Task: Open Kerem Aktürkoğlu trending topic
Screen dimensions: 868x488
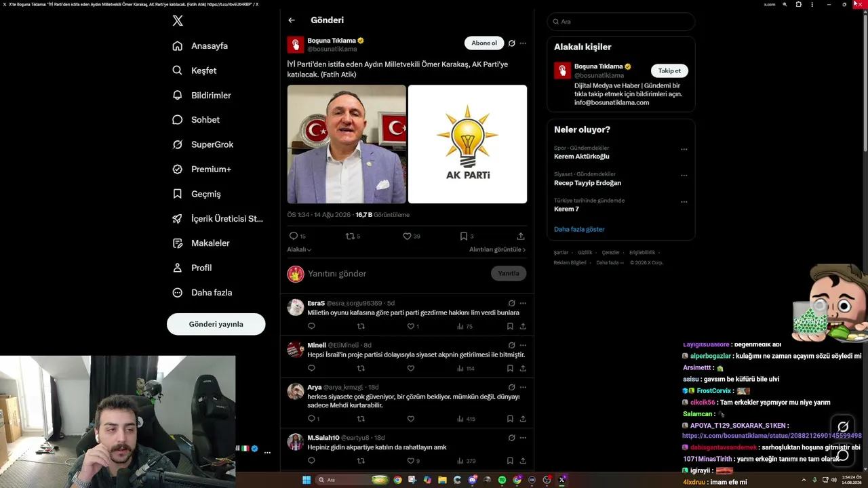Action: pos(582,157)
